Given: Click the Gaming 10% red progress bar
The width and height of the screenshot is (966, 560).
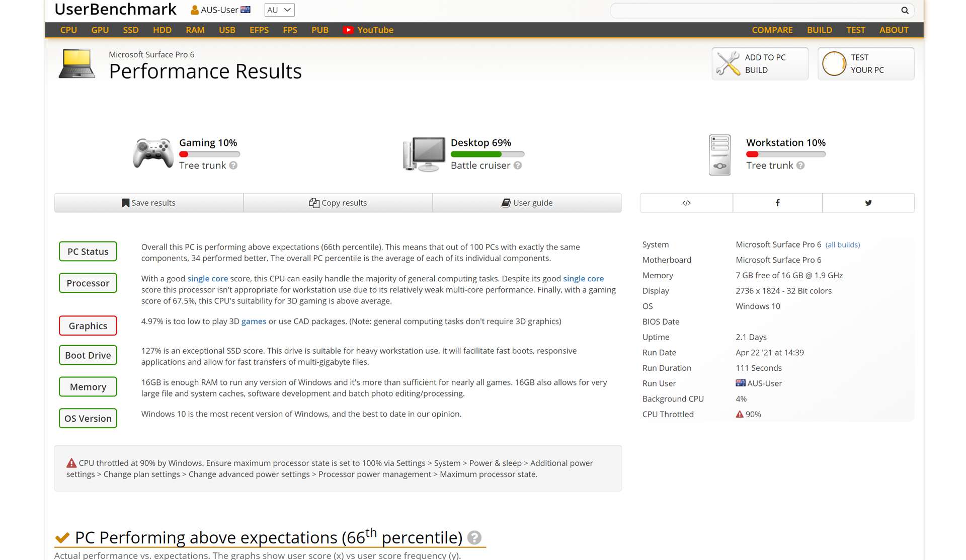Looking at the screenshot, I should (209, 154).
